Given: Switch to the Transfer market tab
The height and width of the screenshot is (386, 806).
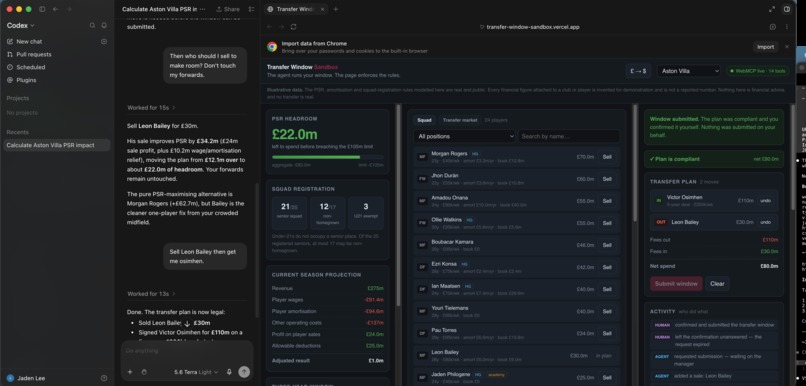Looking at the screenshot, I should [x=460, y=120].
